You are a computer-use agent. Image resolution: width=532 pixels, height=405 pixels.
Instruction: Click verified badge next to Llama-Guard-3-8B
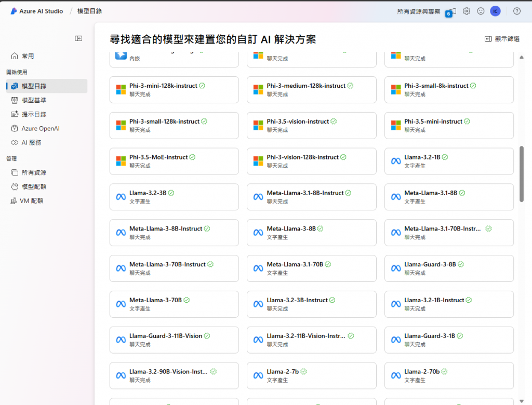[461, 265]
